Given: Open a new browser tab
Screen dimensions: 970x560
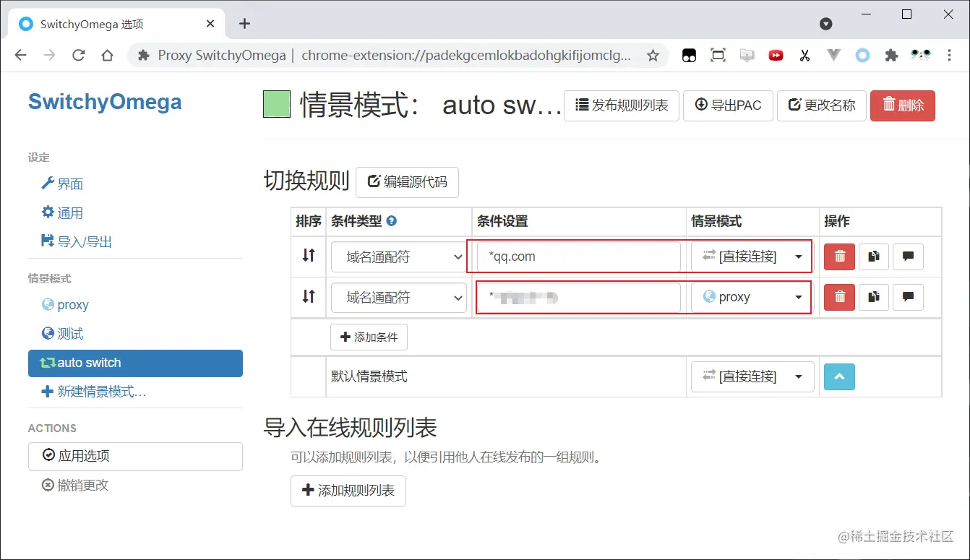Looking at the screenshot, I should pos(244,24).
